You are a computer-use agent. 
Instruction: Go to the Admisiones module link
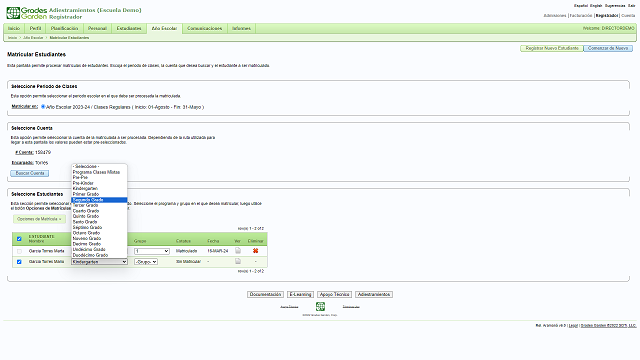[555, 16]
